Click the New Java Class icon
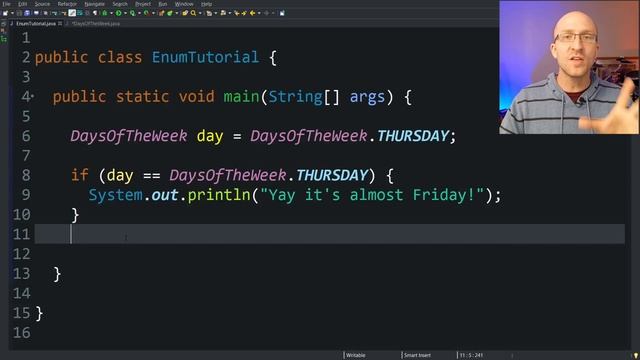Image resolution: width=640 pixels, height=360 pixels. (x=170, y=13)
